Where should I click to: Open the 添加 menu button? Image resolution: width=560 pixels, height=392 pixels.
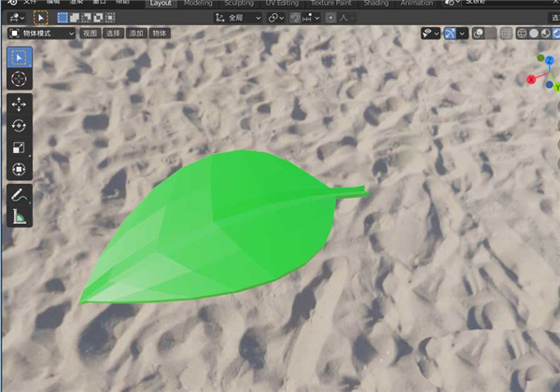[x=137, y=34]
